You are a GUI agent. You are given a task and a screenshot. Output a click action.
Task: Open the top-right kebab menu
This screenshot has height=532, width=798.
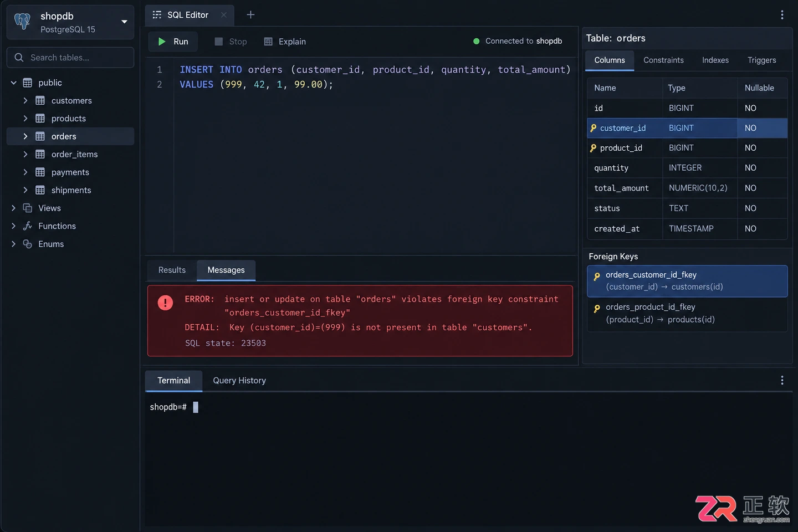[x=782, y=15]
